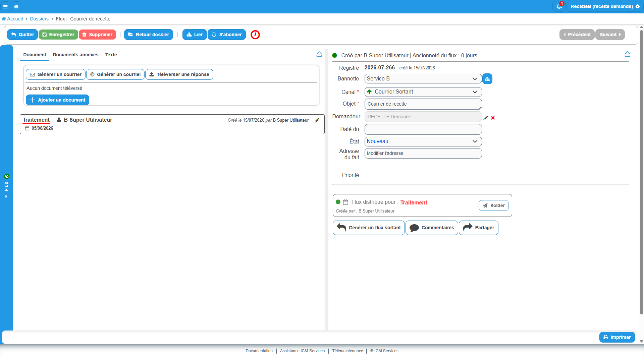Click the Suivant button
644x362 pixels.
click(610, 35)
